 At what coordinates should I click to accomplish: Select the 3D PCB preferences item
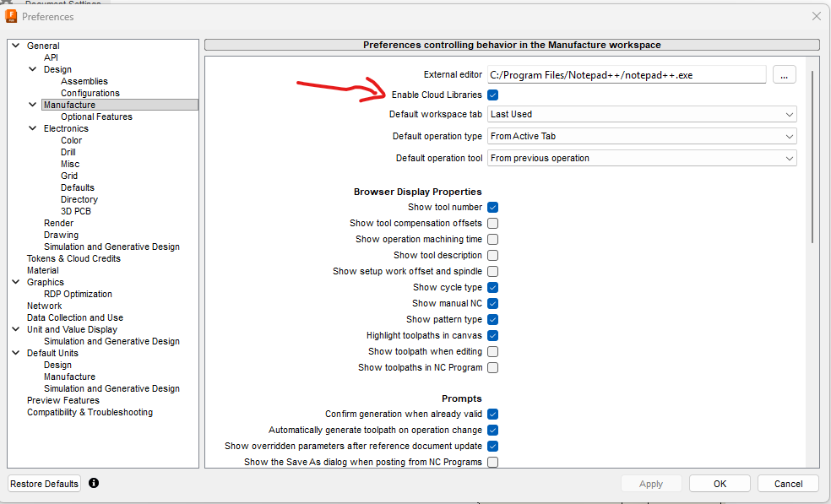point(76,212)
